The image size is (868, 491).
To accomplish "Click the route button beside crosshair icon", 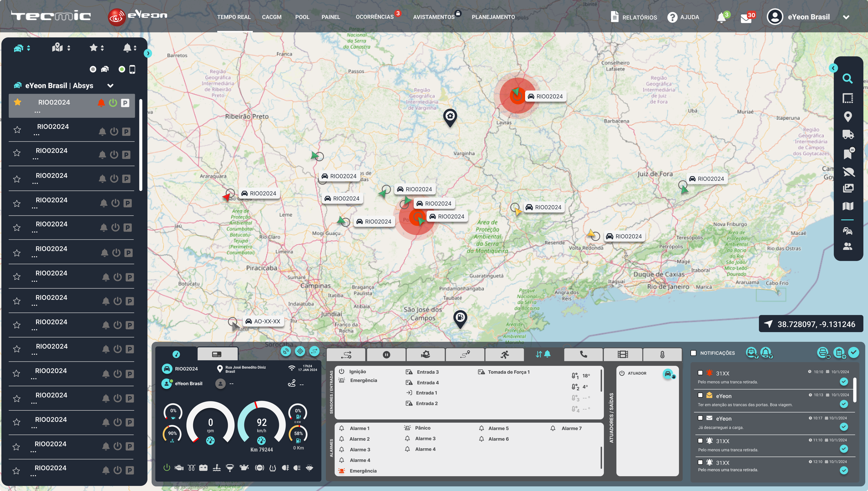I will [314, 351].
